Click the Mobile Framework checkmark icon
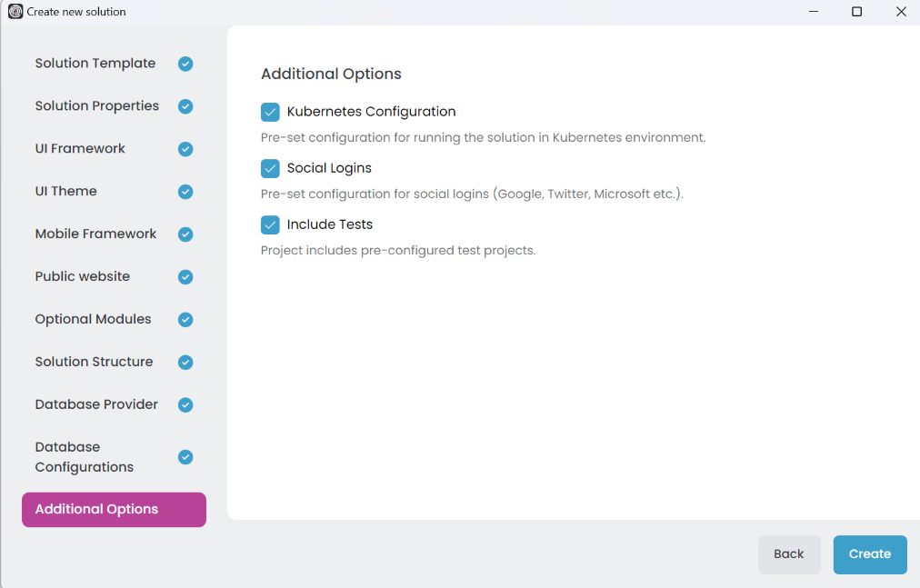Viewport: 920px width, 588px height. click(x=185, y=234)
